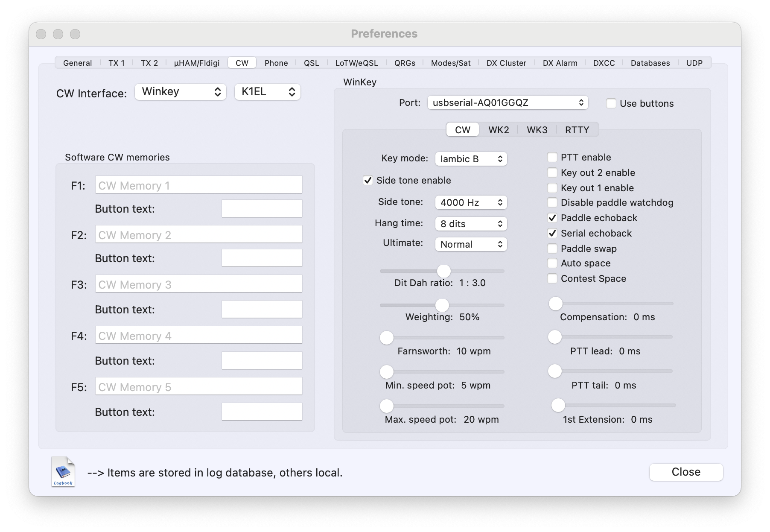The width and height of the screenshot is (770, 532).
Task: Change the Side tone frequency dropdown
Action: 471,203
